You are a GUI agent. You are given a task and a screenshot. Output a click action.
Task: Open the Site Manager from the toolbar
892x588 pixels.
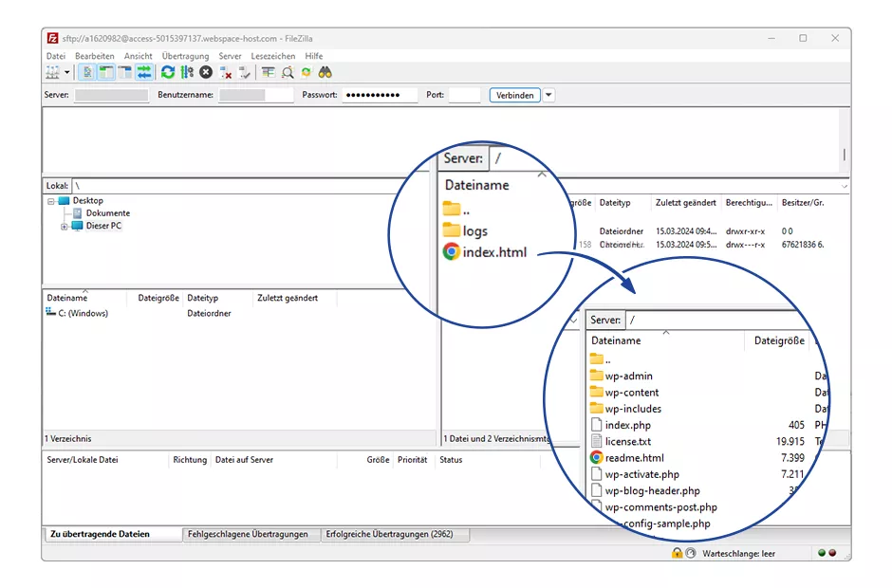52,72
